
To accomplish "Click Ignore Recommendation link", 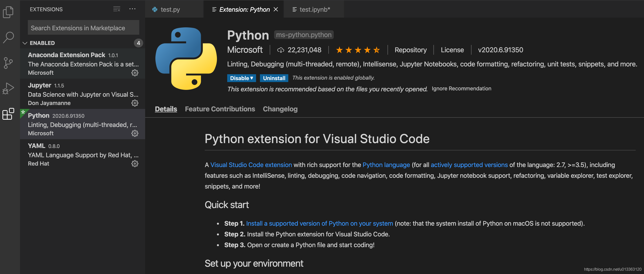I will tap(461, 88).
